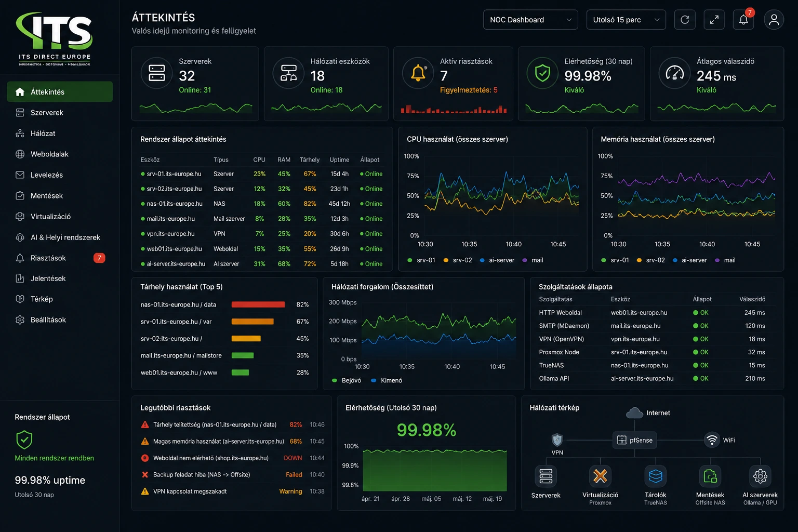Click the DOWN status in recent alerts
Screen dimensions: 798x532
(x=293, y=458)
